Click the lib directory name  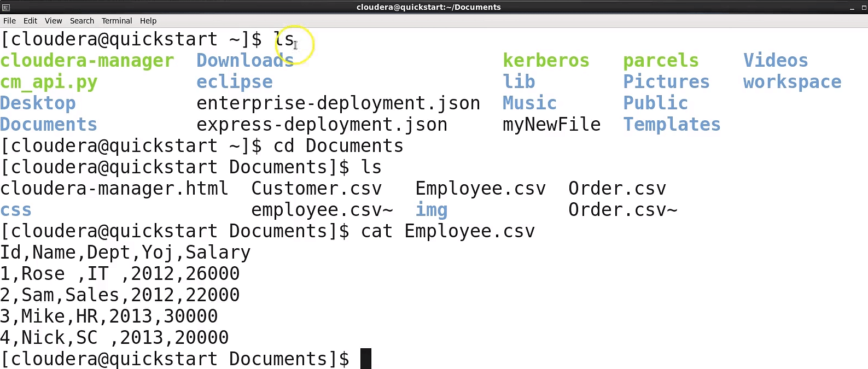[519, 82]
